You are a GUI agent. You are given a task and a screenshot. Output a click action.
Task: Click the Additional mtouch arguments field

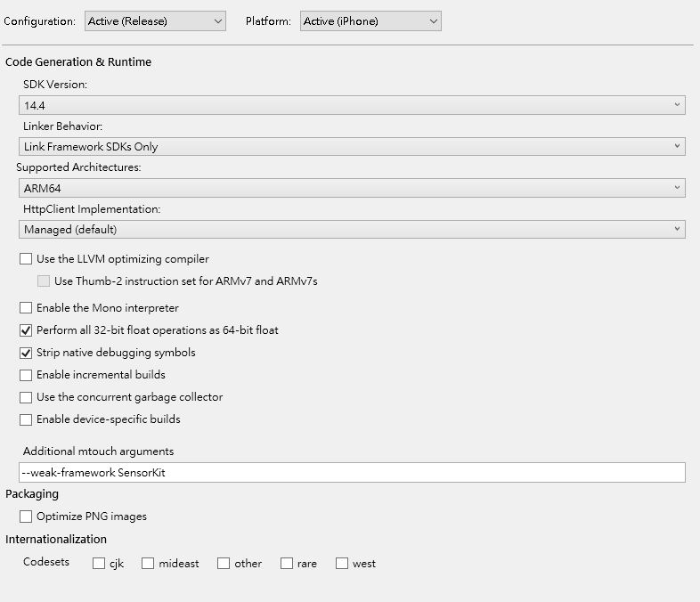click(x=352, y=473)
